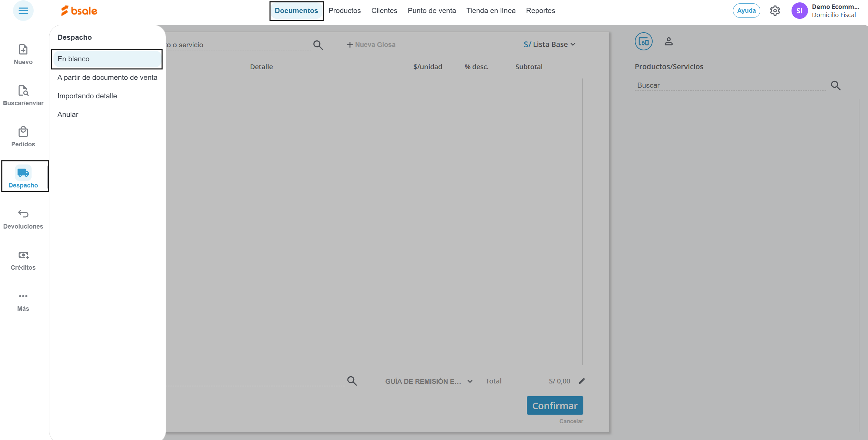Viewport: 868px width, 440px height.
Task: Open the Productos top navigation tab
Action: coord(344,11)
